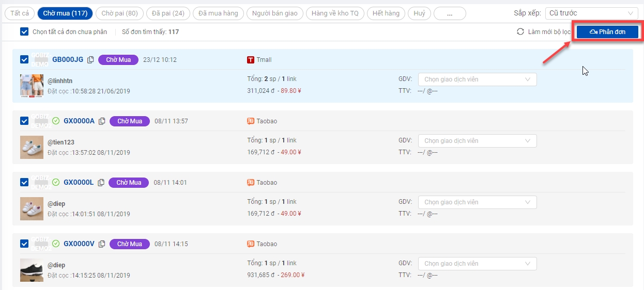The width and height of the screenshot is (644, 290).
Task: Switch to 'Chờ pai (80)' tab
Action: pyautogui.click(x=119, y=13)
